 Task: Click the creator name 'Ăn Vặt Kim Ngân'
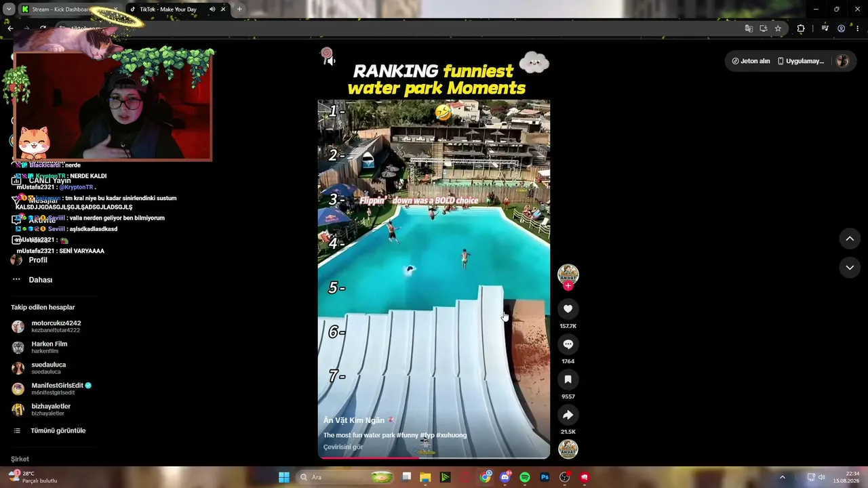click(x=354, y=421)
